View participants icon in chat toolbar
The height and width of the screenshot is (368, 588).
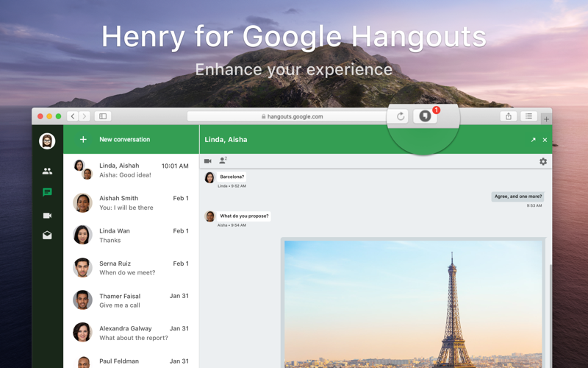click(x=223, y=160)
